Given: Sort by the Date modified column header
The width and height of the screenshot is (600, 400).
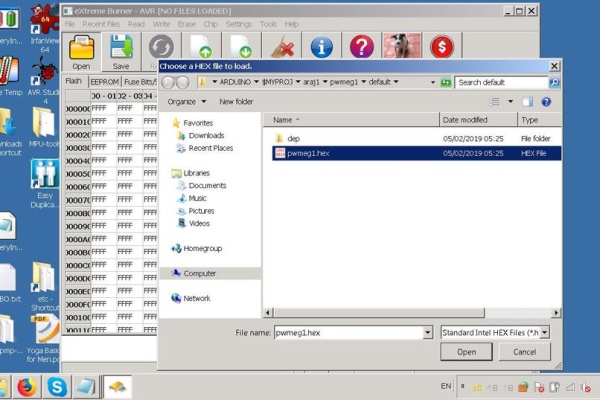Looking at the screenshot, I should tap(478, 120).
